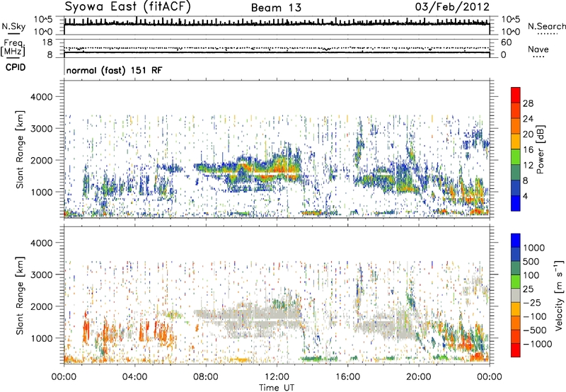
Task: Select the "Velocity [m s⁻¹]" colorbar label
Action: coord(559,295)
